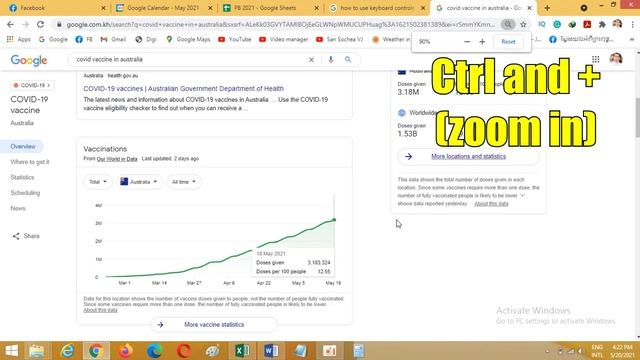Decrease zoom with the minus button
This screenshot has width=640, height=360.
tap(467, 42)
